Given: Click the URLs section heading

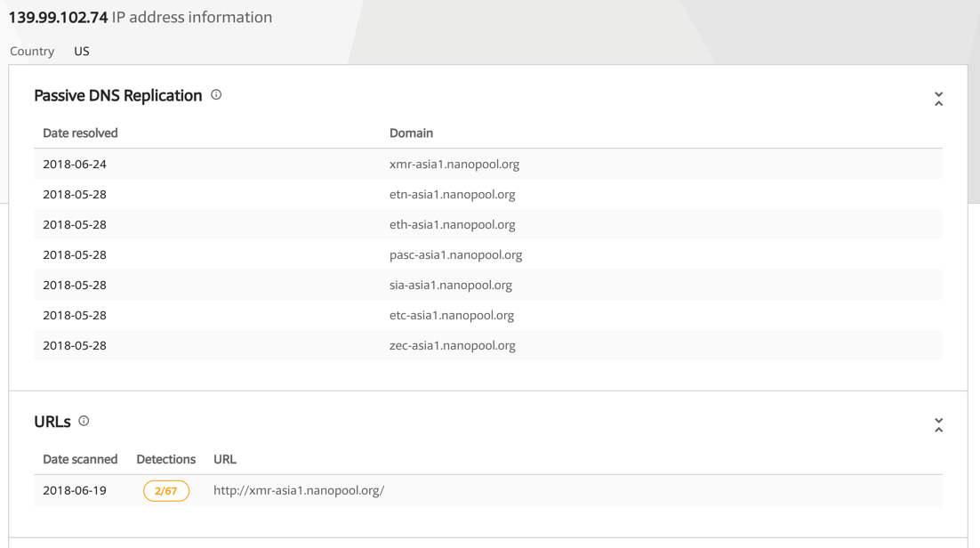Looking at the screenshot, I should pos(52,422).
